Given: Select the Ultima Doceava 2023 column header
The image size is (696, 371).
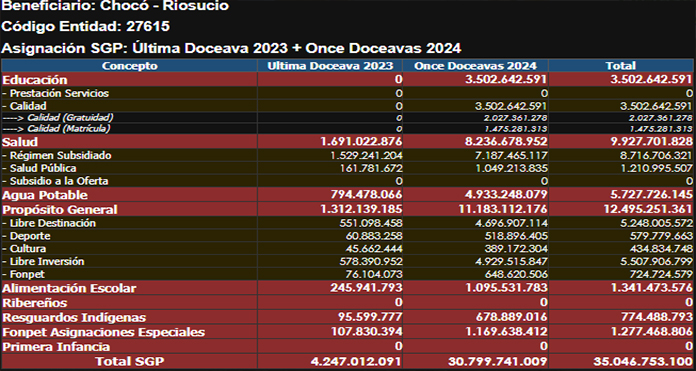Looking at the screenshot, I should click(330, 66).
